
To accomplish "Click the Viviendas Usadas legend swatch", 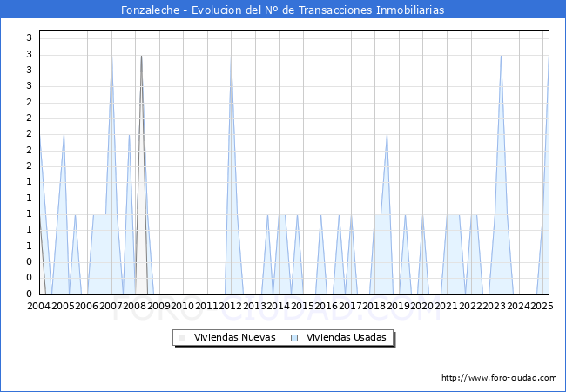I will point(294,338).
